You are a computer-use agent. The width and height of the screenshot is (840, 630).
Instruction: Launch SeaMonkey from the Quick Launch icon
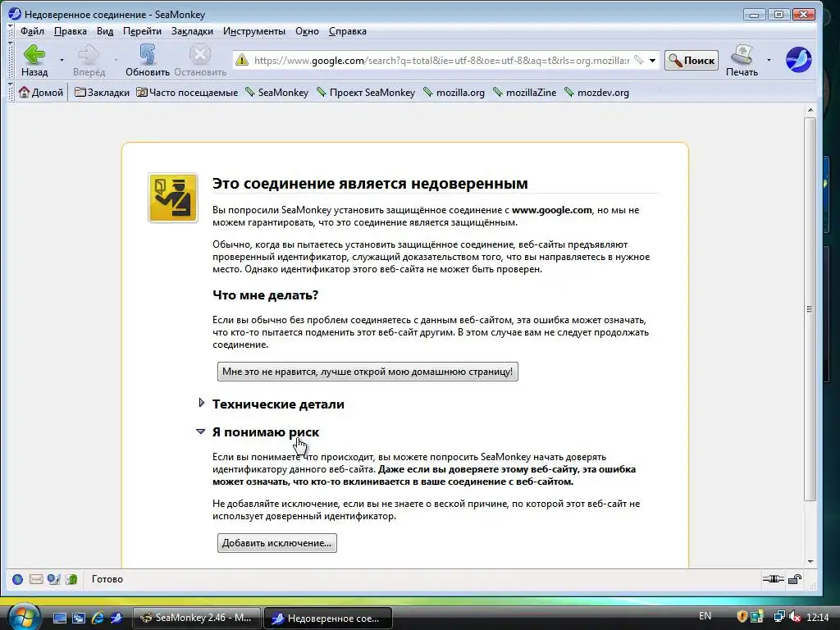(x=116, y=618)
